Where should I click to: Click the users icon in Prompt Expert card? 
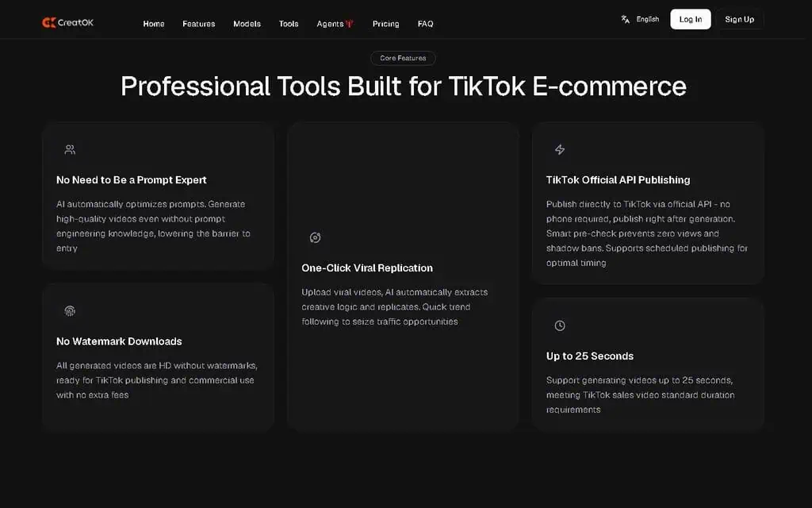click(x=70, y=150)
